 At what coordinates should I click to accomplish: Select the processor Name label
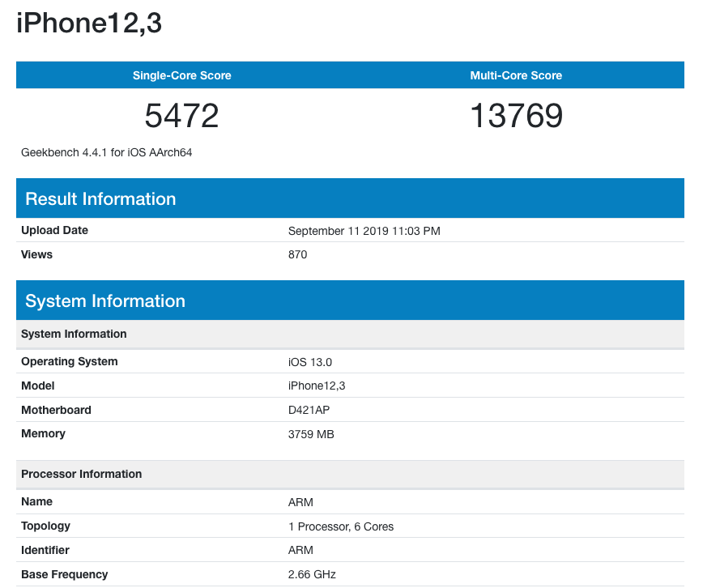pos(36,501)
